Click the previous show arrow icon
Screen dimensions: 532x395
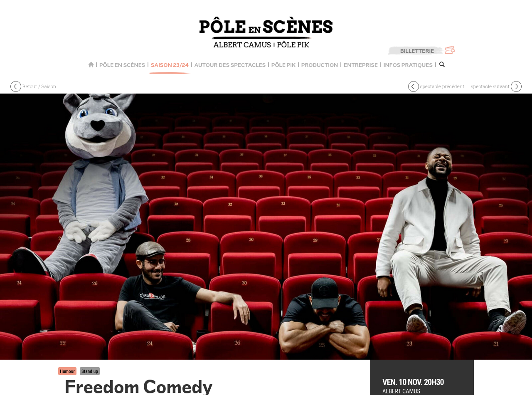tap(414, 86)
